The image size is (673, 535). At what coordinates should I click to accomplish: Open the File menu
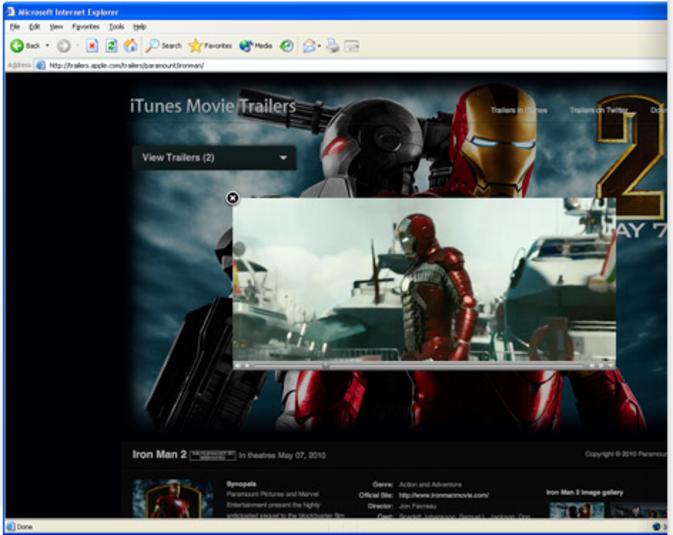pyautogui.click(x=15, y=27)
